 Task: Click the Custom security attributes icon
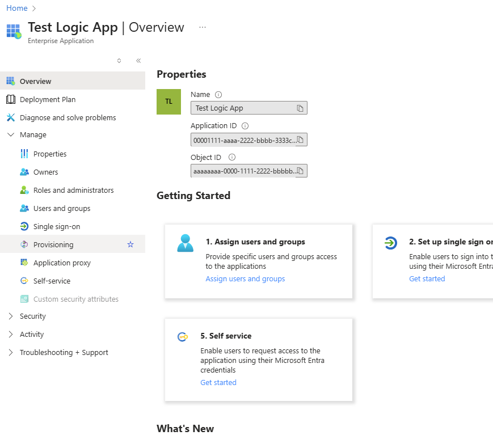point(24,299)
